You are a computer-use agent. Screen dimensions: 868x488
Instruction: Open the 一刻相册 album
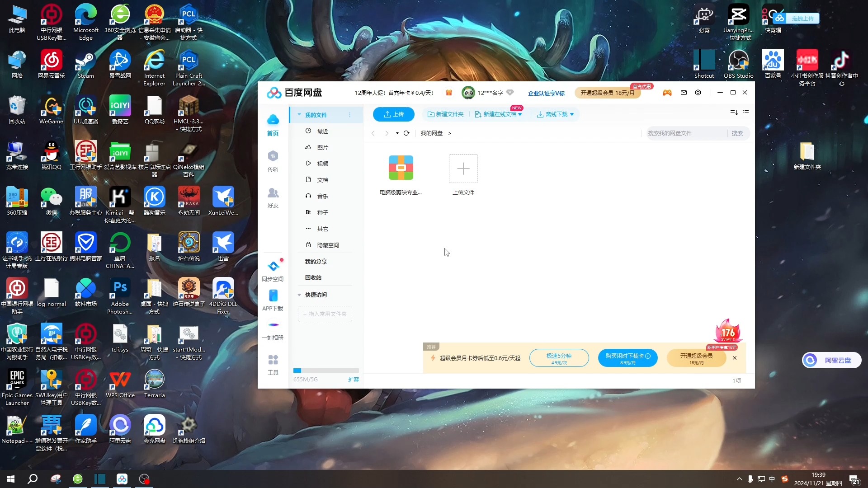tap(273, 331)
